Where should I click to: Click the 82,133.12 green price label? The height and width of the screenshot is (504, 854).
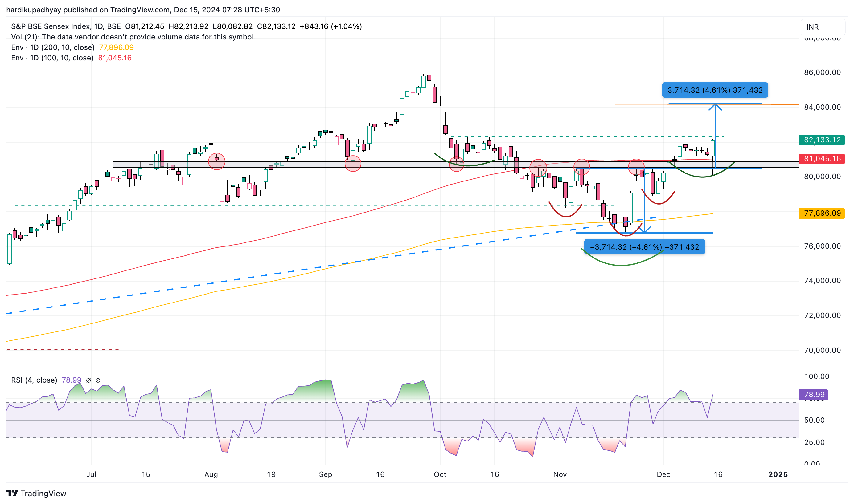coord(822,140)
